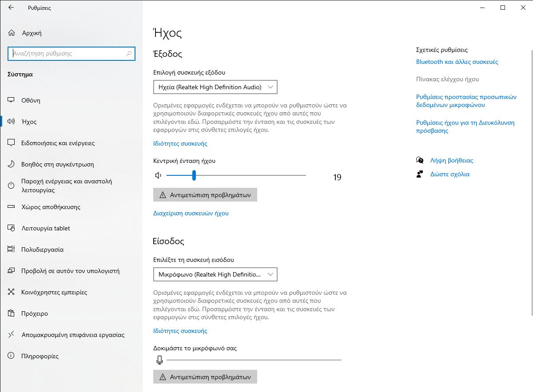Image resolution: width=533 pixels, height=392 pixels.
Task: Click the Πληροφορίες info icon
Action: coord(12,356)
